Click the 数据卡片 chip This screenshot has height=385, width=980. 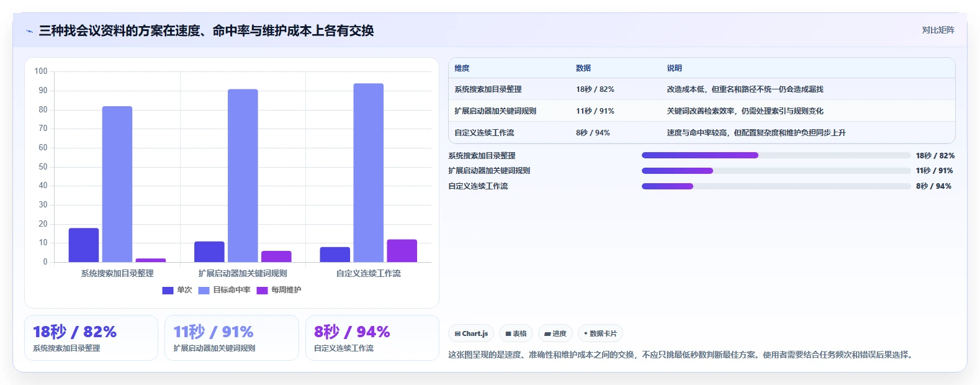[x=600, y=333]
